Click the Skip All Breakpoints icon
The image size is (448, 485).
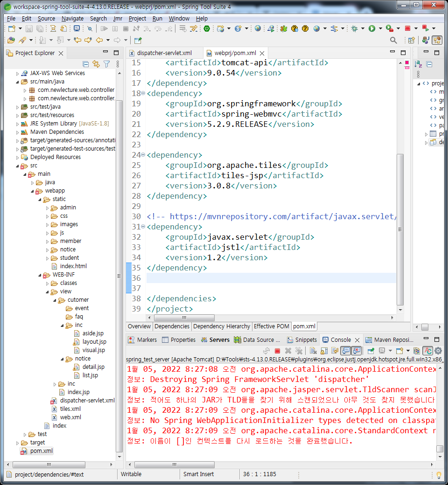coord(90,29)
